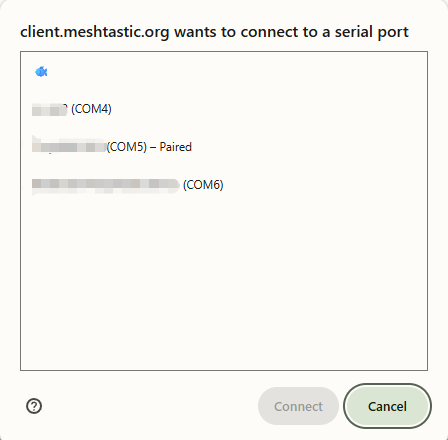Pick the first list row with fish emoji
Screen dimensions: 448x440
click(x=224, y=71)
